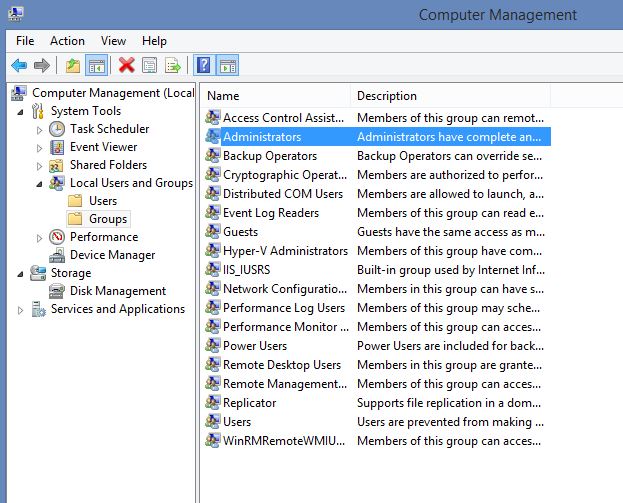
Task: Select the Cryptographic Operat... group
Action: coord(285,175)
